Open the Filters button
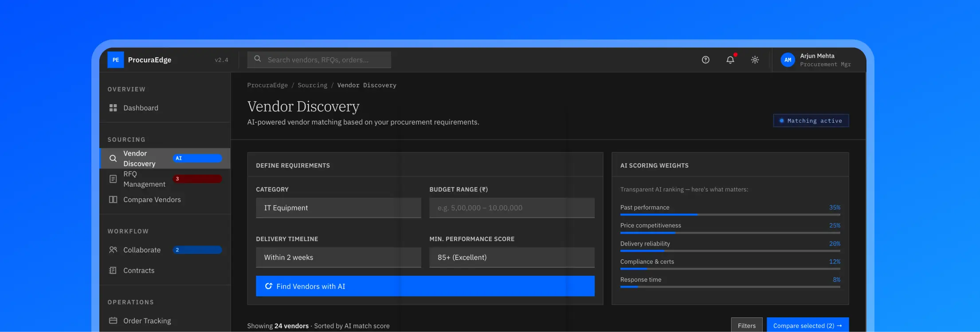This screenshot has height=332, width=980. click(747, 325)
